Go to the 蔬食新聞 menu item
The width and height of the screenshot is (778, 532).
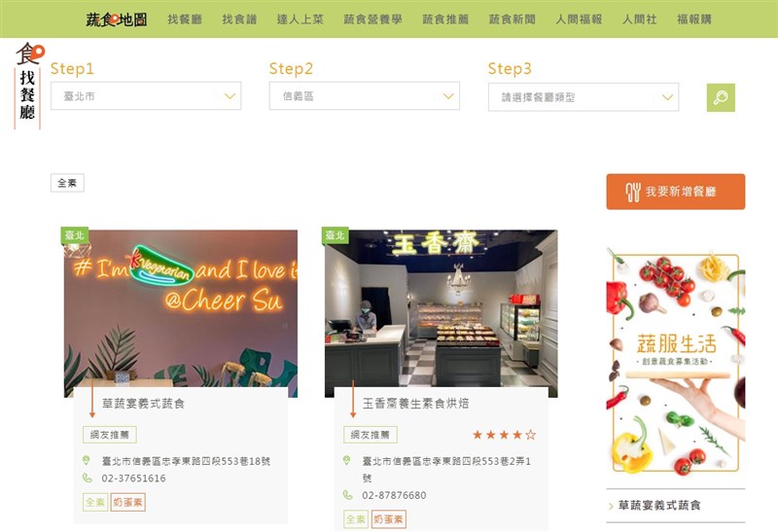pyautogui.click(x=513, y=19)
